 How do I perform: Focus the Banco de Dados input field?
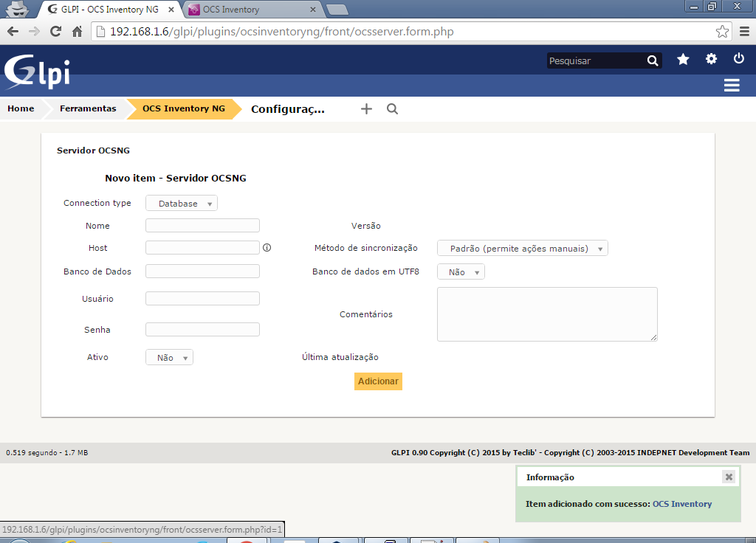point(202,271)
